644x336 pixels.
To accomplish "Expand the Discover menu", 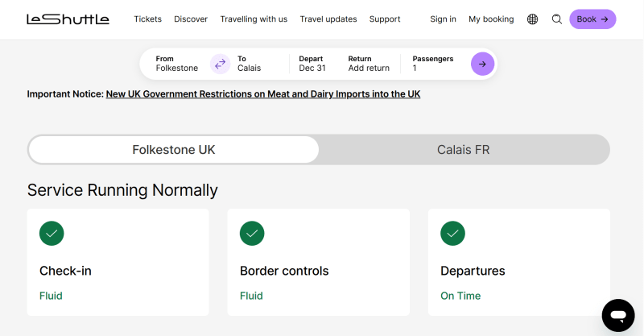I will 191,19.
